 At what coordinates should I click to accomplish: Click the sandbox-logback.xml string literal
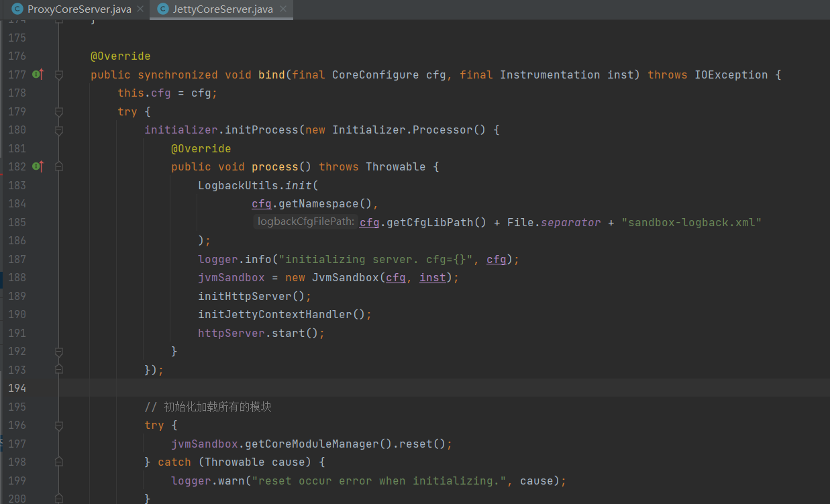pos(691,222)
